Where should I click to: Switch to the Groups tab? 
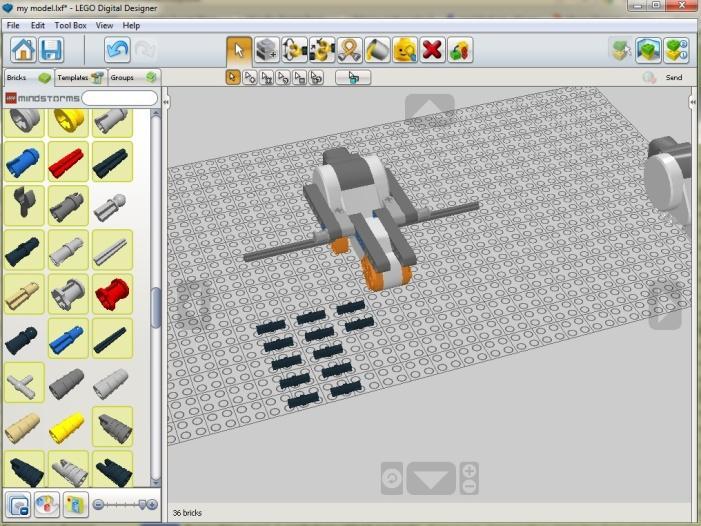(x=134, y=78)
